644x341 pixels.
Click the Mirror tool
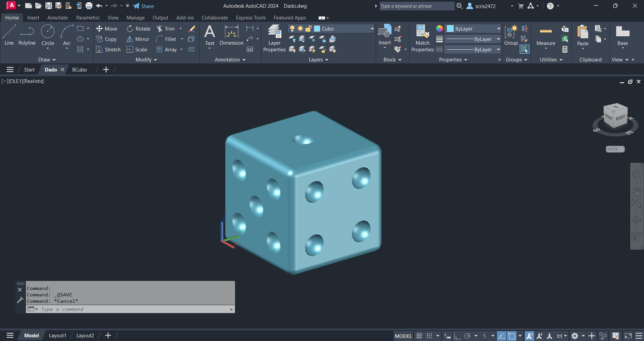tap(138, 39)
